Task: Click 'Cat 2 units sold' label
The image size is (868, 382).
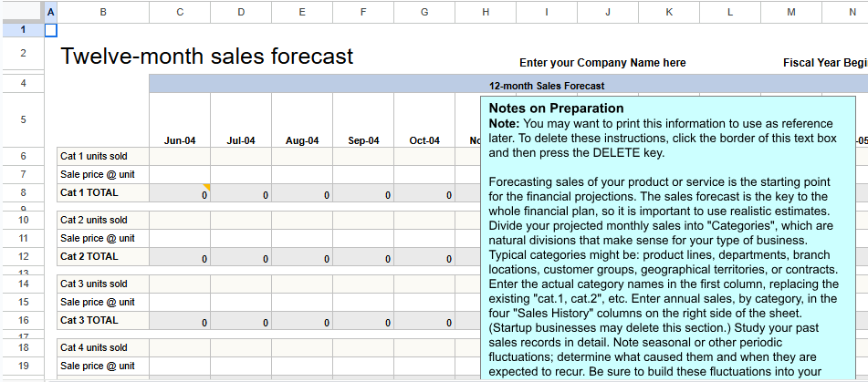Action: (94, 220)
